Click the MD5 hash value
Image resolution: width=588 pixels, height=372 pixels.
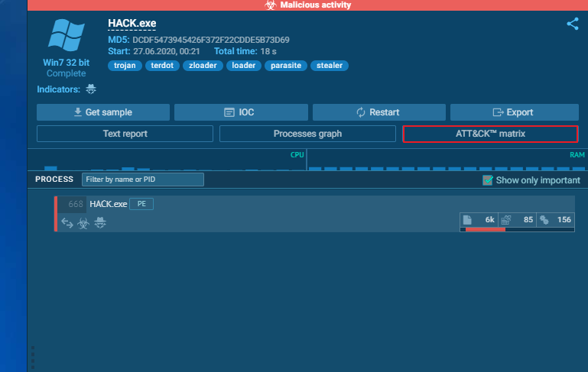click(211, 40)
